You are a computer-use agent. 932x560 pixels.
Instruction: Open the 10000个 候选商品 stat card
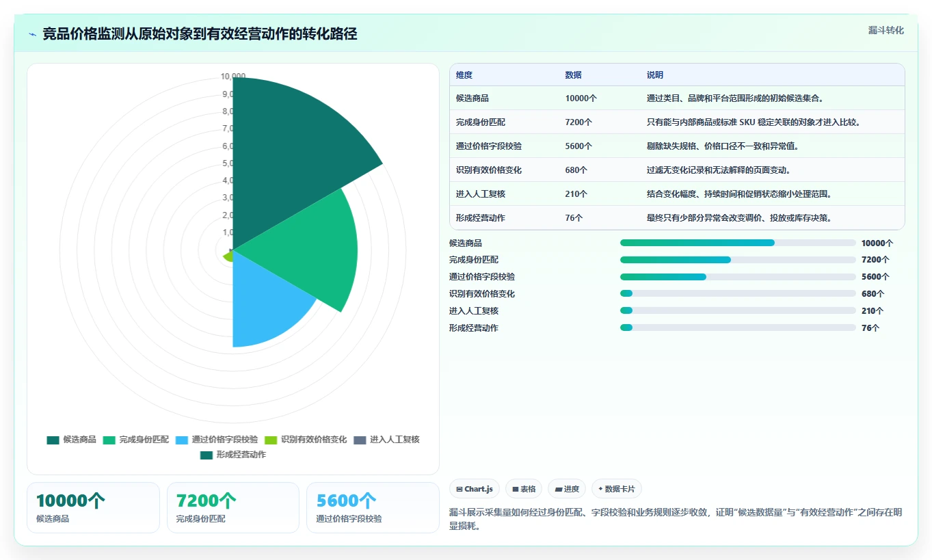[93, 508]
